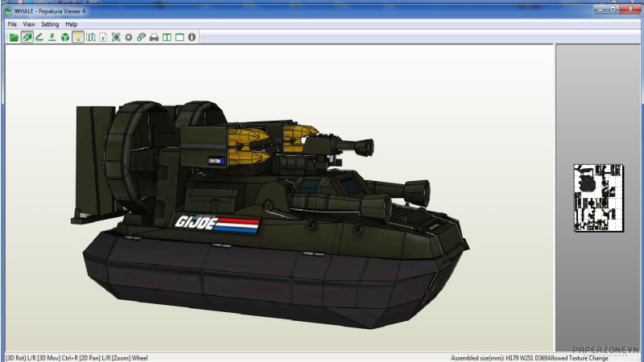Click the link with eye icon
The height and width of the screenshot is (362, 644).
click(142, 37)
